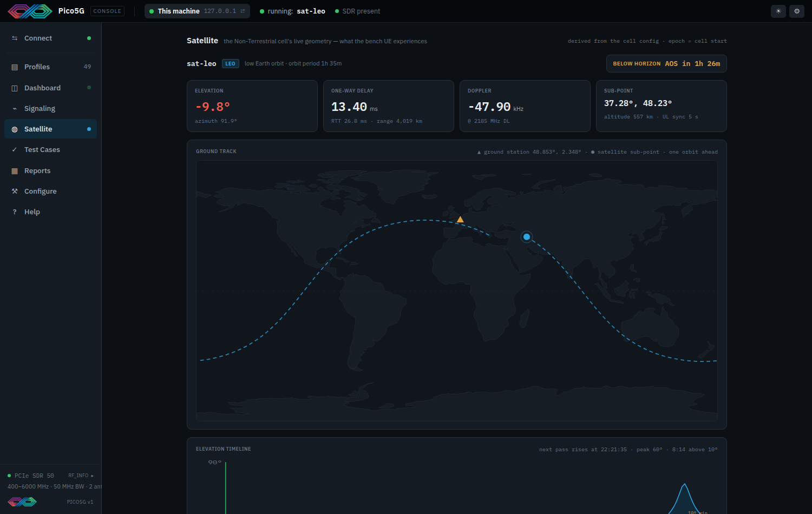Click 'next pass rises at 22:21:35' text
The height and width of the screenshot is (514, 812).
coord(583,450)
